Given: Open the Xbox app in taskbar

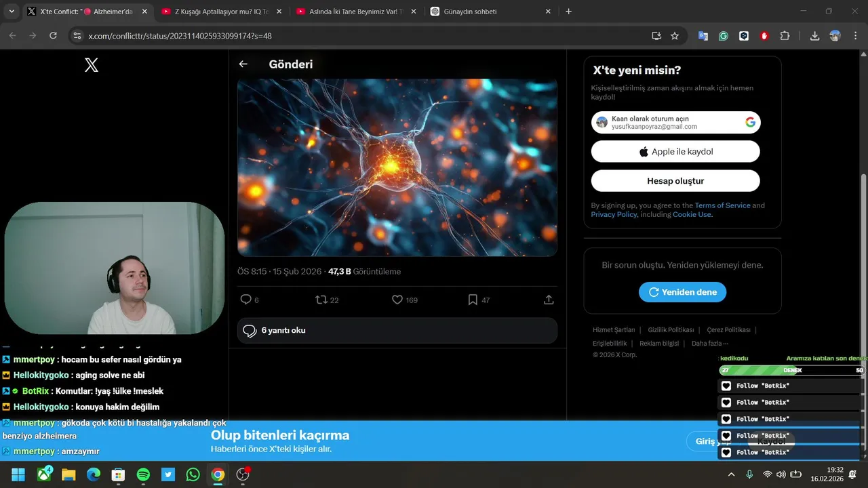Looking at the screenshot, I should 44,474.
